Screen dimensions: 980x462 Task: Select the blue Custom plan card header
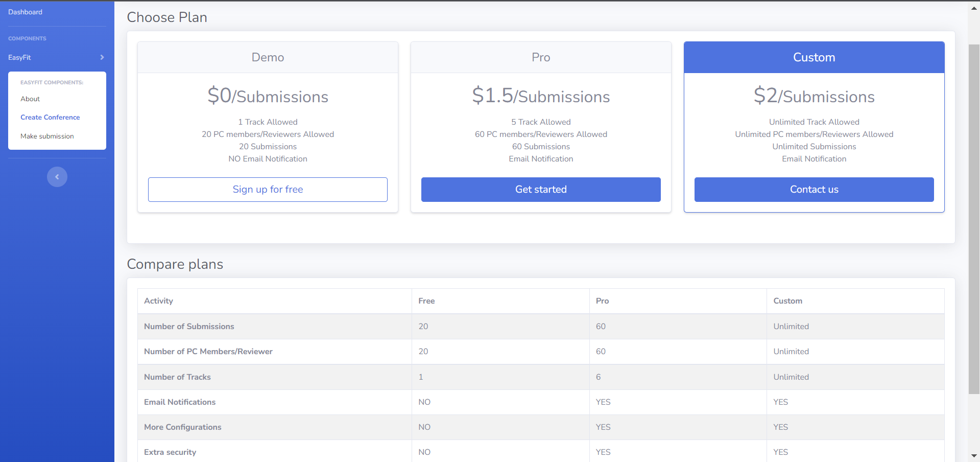[814, 57]
